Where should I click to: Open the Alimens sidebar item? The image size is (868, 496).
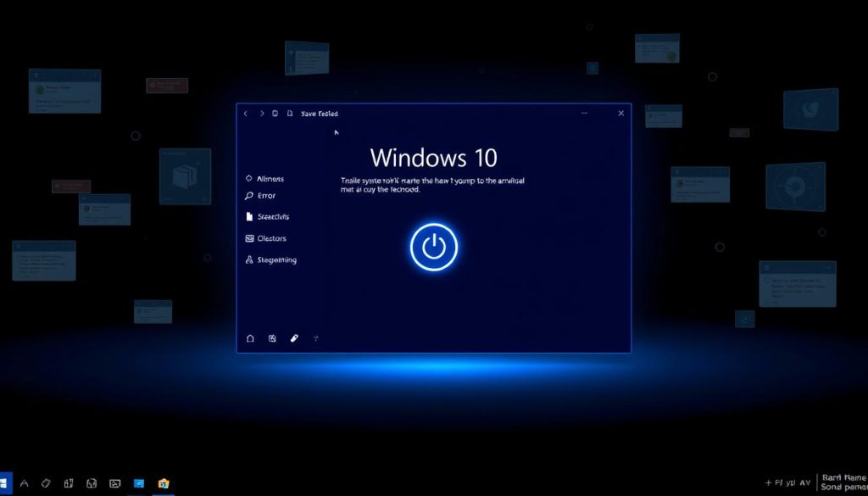pos(270,179)
